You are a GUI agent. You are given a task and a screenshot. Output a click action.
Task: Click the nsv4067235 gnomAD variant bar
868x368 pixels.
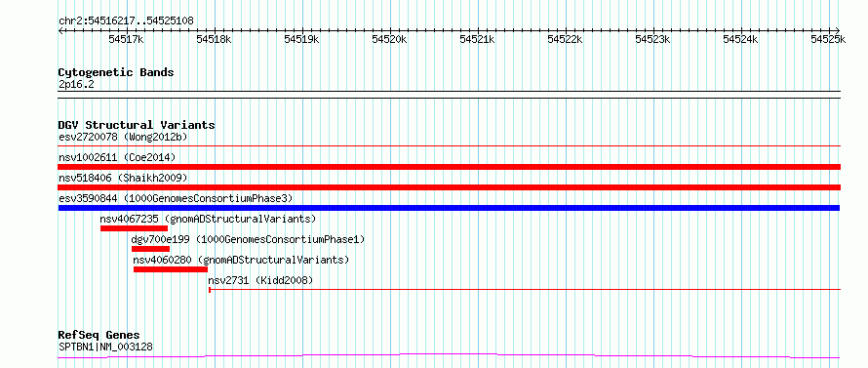134,228
